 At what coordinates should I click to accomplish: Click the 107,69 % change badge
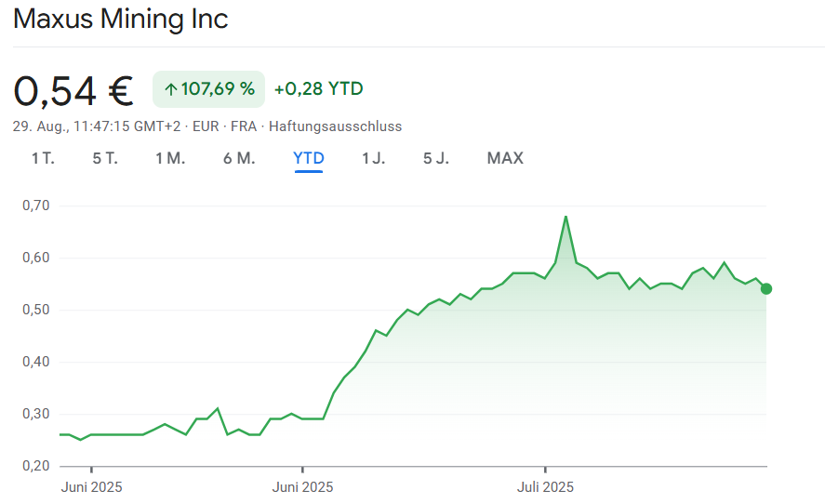point(209,89)
